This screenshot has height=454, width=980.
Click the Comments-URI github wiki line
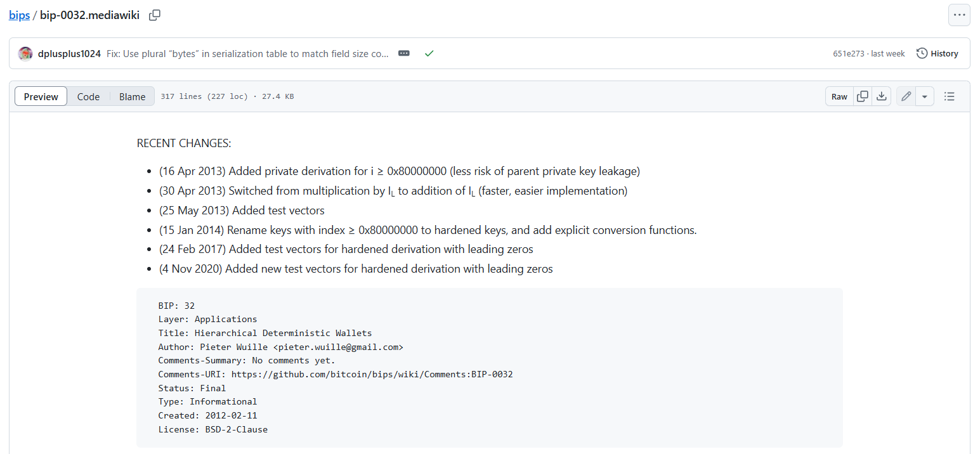(336, 374)
